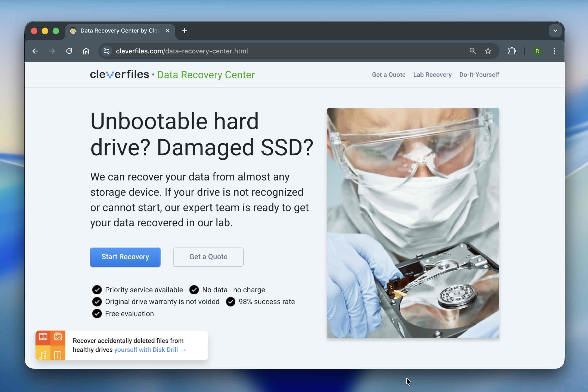Screen dimensions: 588x392
Task: Switch to the Data Recovery Center tab
Action: tap(115, 31)
